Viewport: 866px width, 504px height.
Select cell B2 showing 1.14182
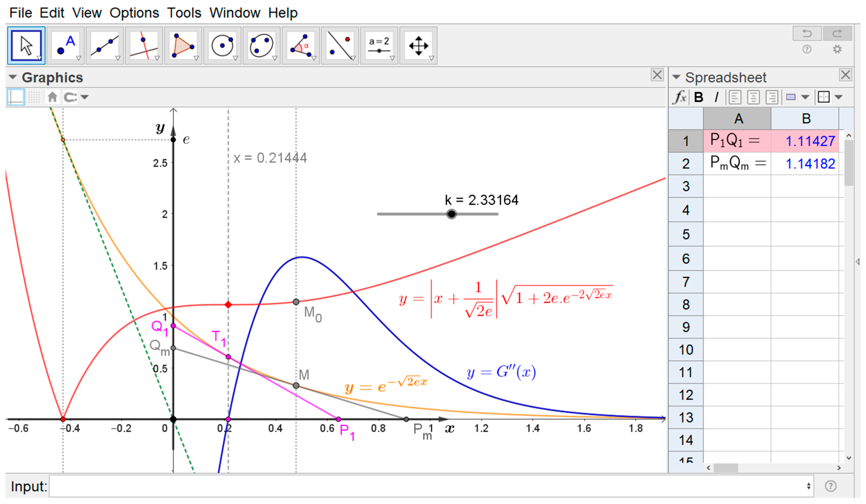coord(805,163)
